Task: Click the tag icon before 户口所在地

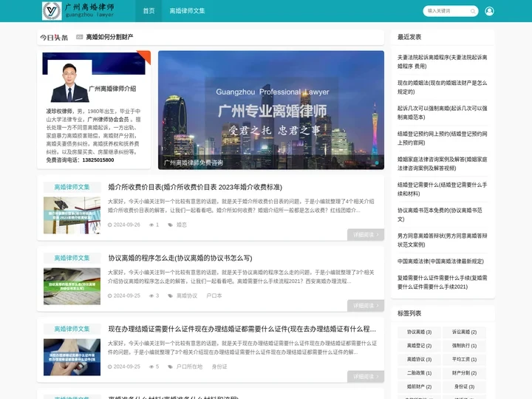Action: click(171, 366)
